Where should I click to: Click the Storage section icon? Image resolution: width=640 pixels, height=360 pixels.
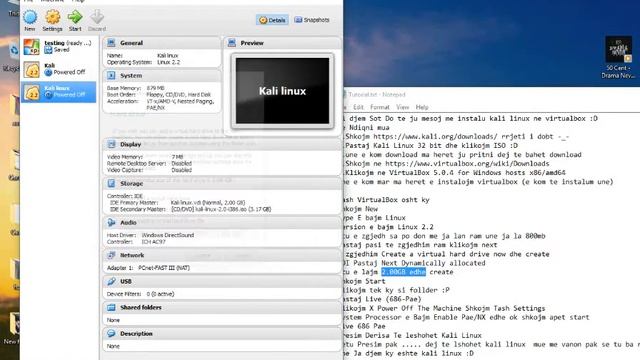point(111,184)
